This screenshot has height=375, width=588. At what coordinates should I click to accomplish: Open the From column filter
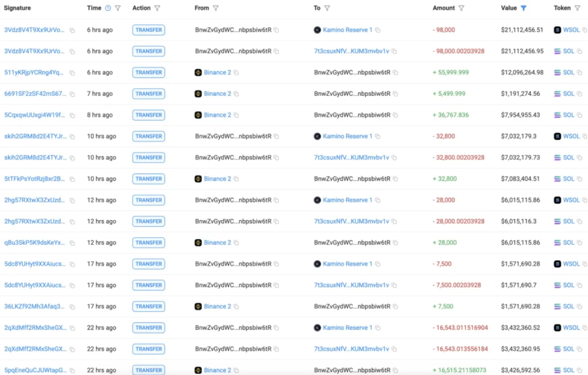[x=216, y=8]
